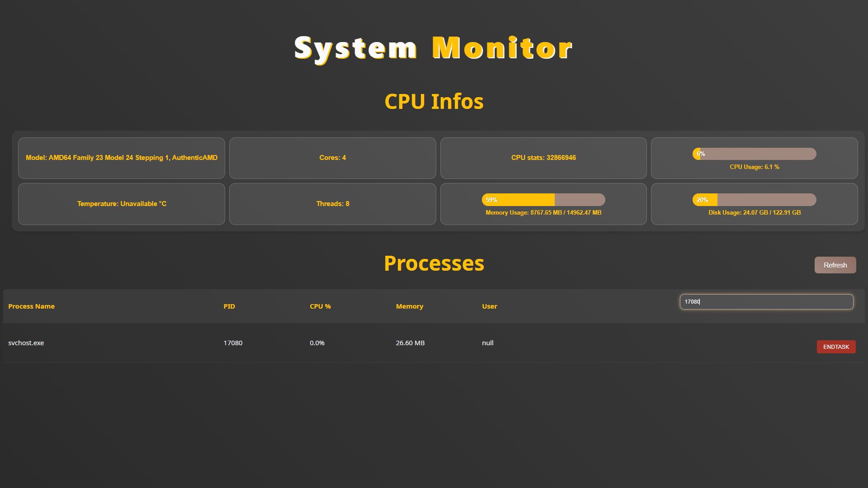The width and height of the screenshot is (868, 488).
Task: Click the Memory Usage 8767.65 MB label
Action: point(543,213)
